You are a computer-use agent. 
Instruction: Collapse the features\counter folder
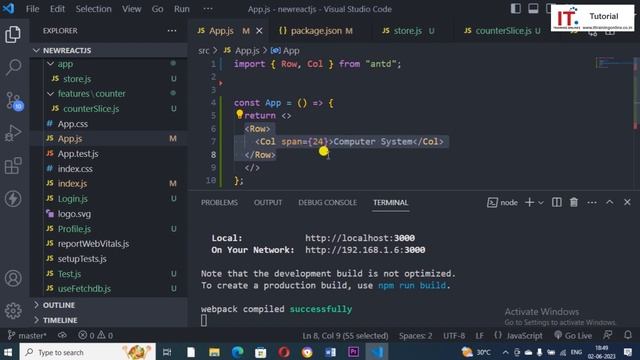tap(109, 93)
